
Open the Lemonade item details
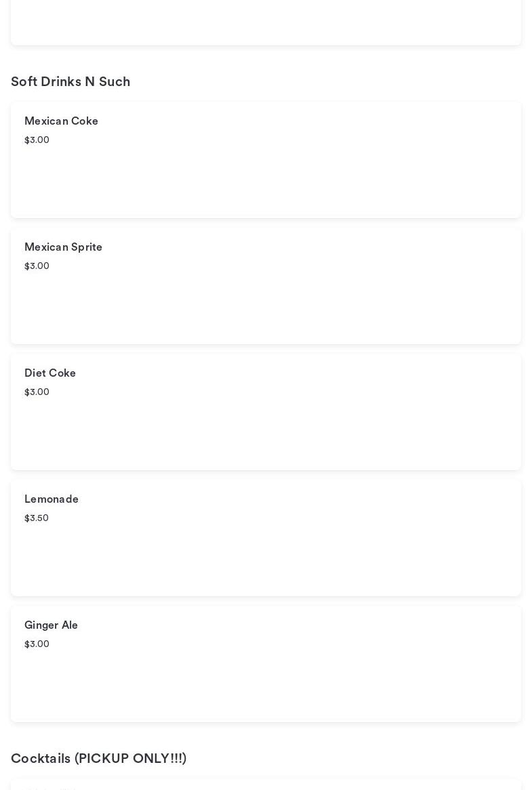click(x=52, y=499)
